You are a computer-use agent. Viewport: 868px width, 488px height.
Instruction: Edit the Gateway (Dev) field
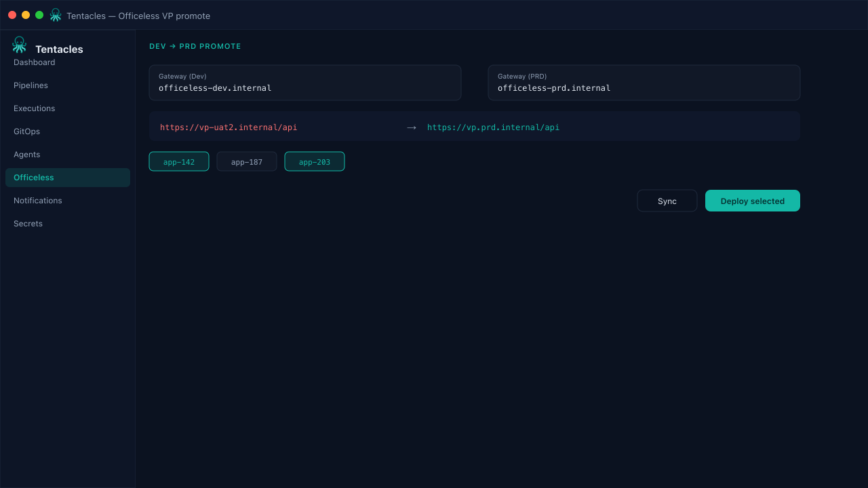tap(305, 83)
